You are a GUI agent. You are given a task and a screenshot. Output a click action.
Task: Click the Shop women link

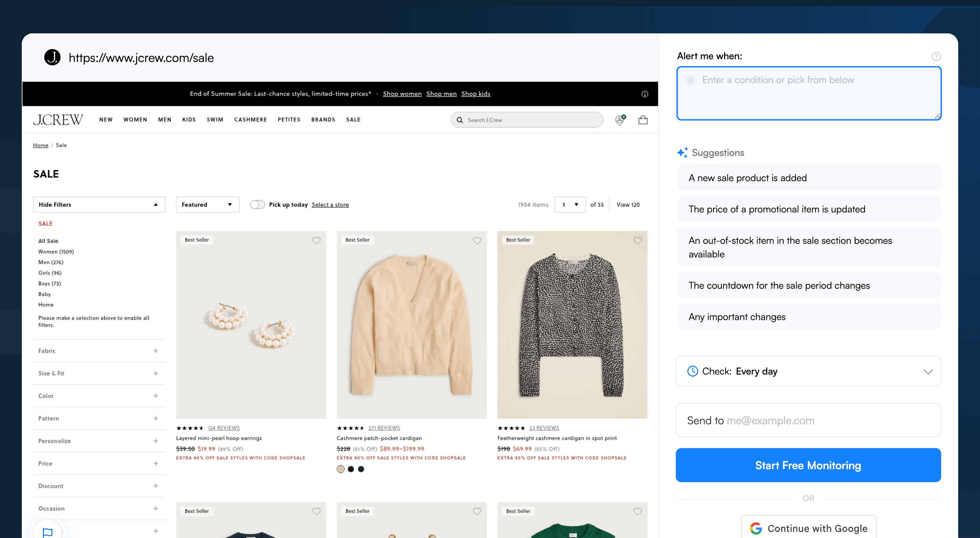tap(402, 94)
